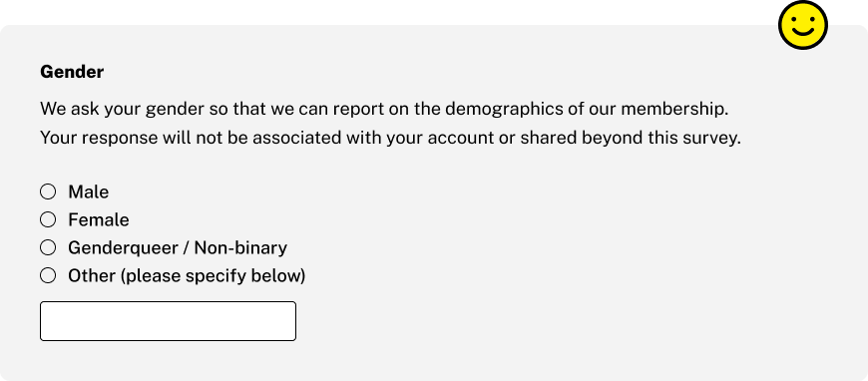Screen dimensions: 868x381
Task: Click the "Other (please specify below)" label
Action: click(187, 275)
